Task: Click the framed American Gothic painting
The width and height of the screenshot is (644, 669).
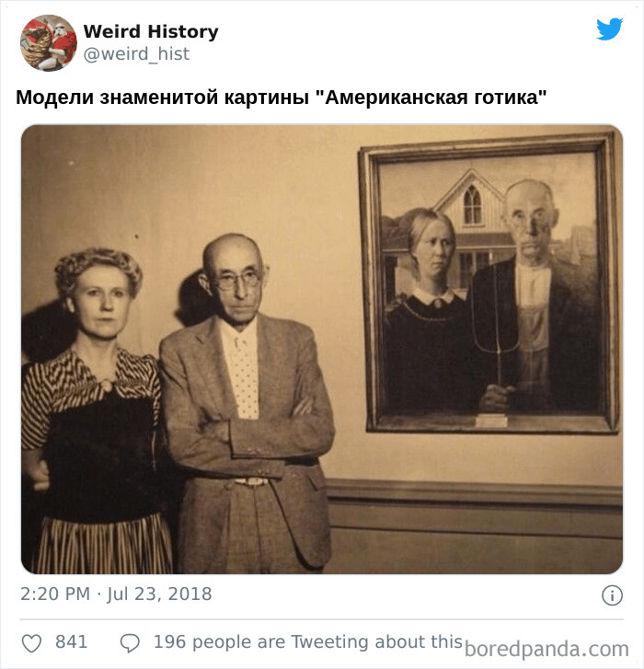Action: tap(489, 283)
